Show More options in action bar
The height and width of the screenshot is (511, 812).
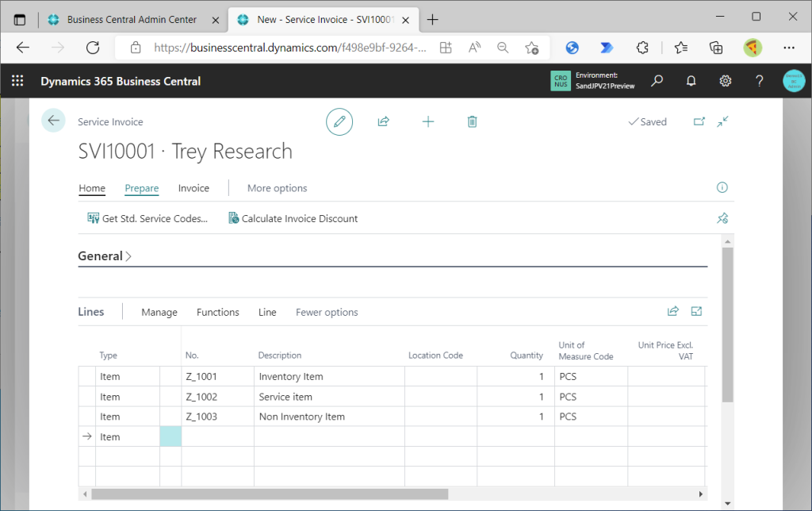click(277, 188)
